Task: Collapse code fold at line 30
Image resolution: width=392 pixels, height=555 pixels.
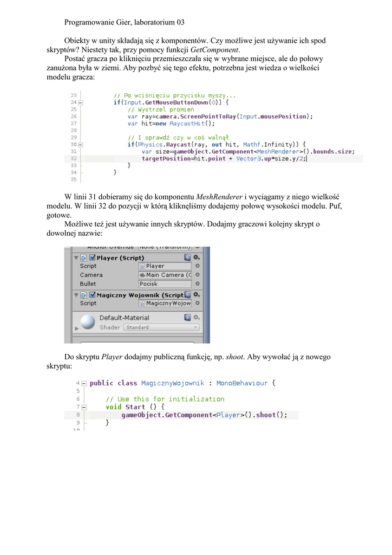Action: point(80,145)
